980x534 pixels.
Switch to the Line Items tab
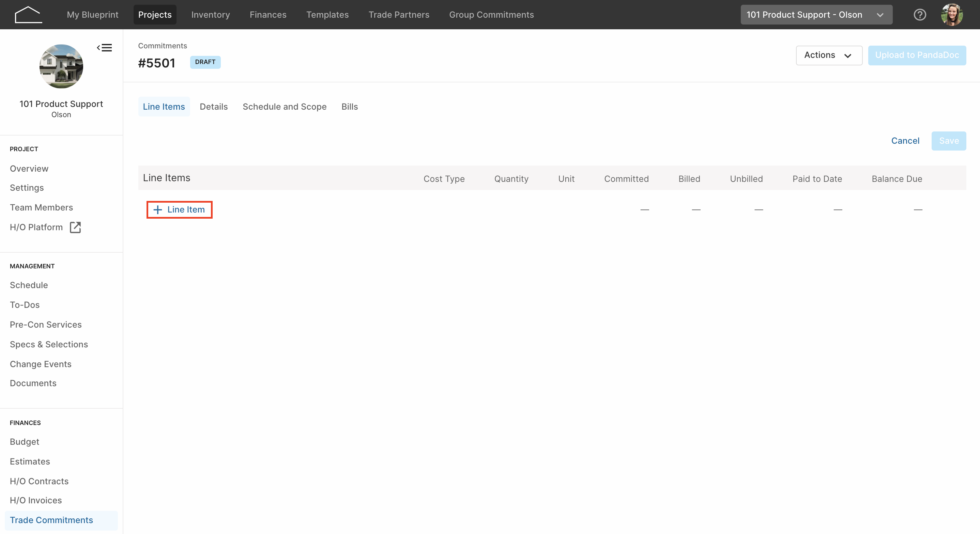[x=164, y=107]
